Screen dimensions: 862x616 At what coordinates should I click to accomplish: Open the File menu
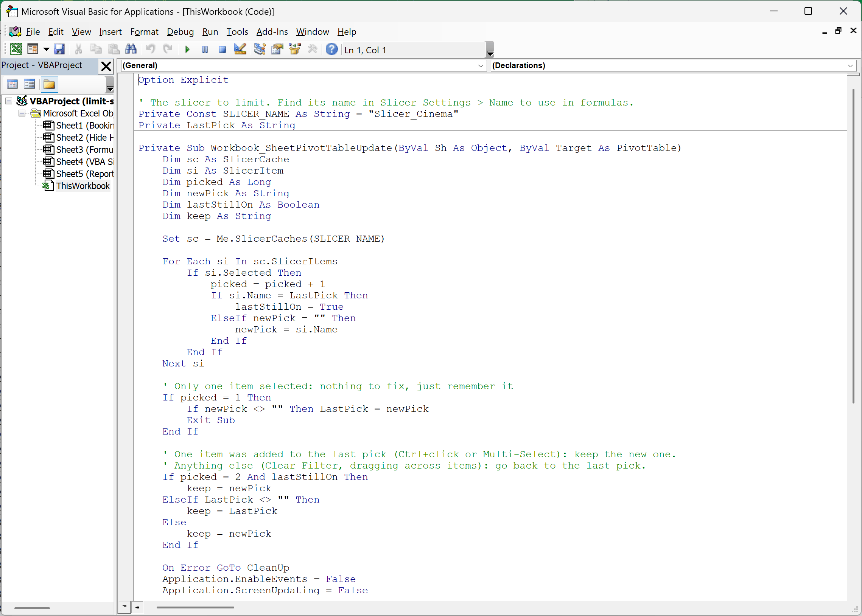pos(33,32)
